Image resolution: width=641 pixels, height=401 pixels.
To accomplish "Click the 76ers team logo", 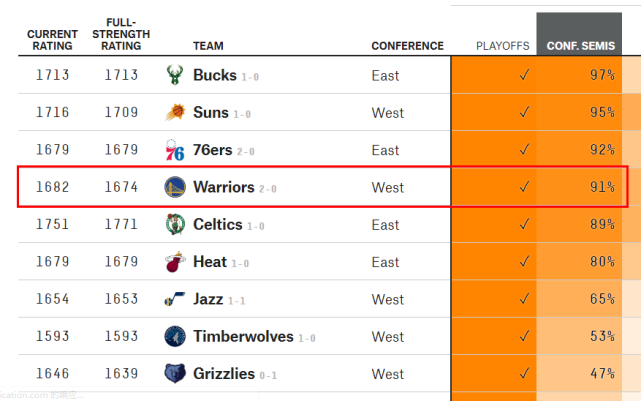I will [x=175, y=150].
